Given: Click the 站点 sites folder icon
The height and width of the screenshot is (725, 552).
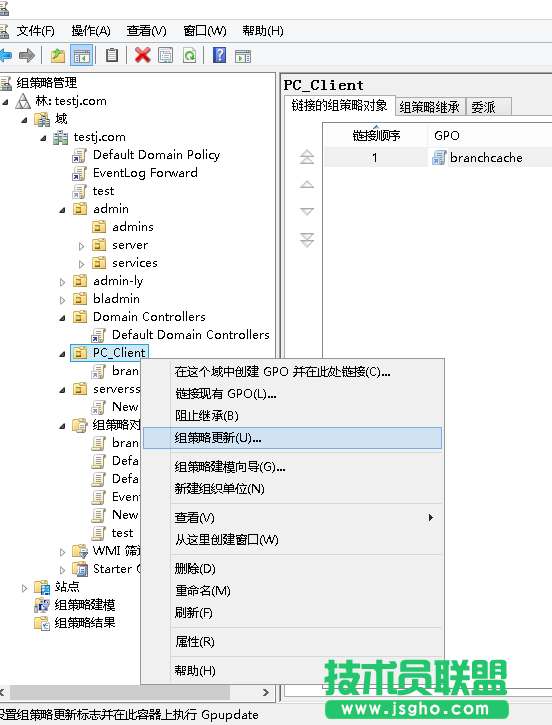Looking at the screenshot, I should [42, 587].
